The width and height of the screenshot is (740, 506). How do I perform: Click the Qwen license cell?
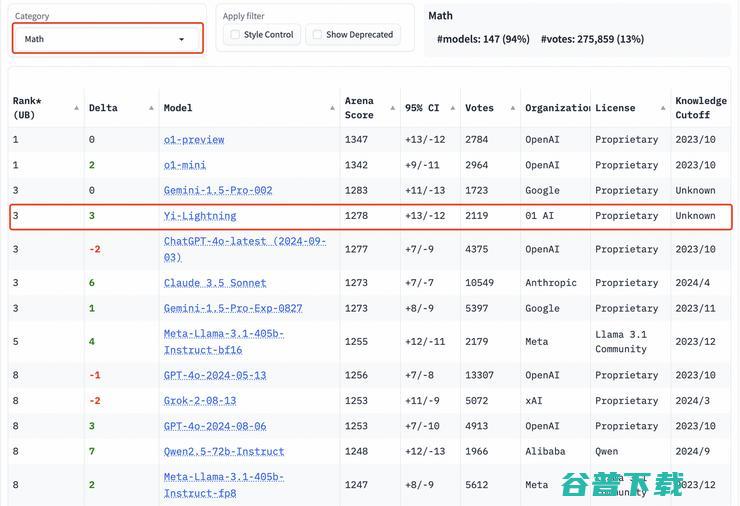pyautogui.click(x=606, y=451)
